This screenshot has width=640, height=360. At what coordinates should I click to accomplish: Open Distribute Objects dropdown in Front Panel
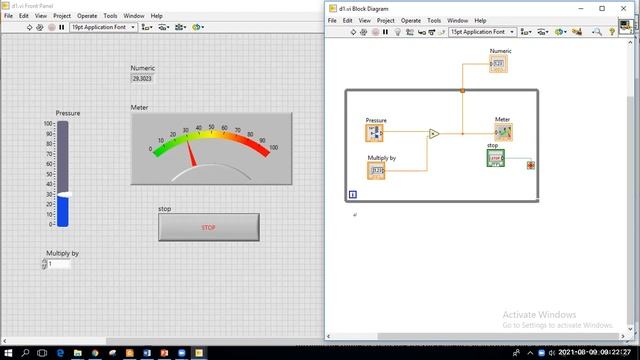tap(164, 27)
